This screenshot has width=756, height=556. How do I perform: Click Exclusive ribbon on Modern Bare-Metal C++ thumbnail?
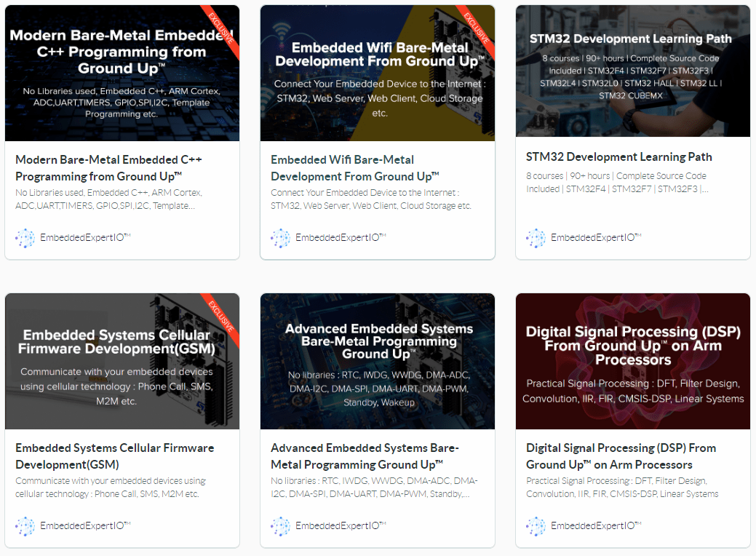(x=222, y=26)
